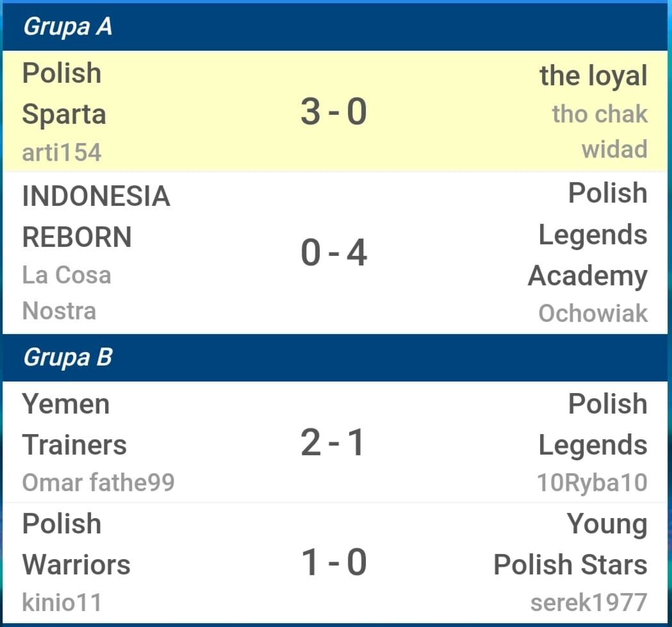
Task: View the 3 - 0 match result
Action: 334,112
